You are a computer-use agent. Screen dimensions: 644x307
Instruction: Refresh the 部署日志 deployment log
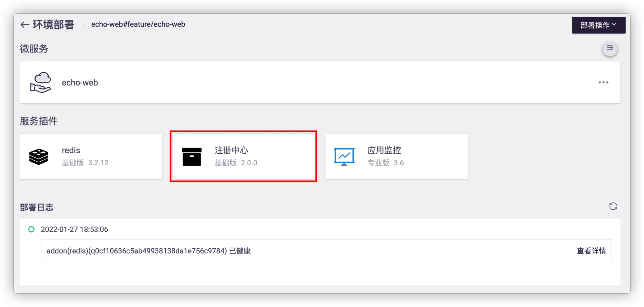(x=613, y=207)
